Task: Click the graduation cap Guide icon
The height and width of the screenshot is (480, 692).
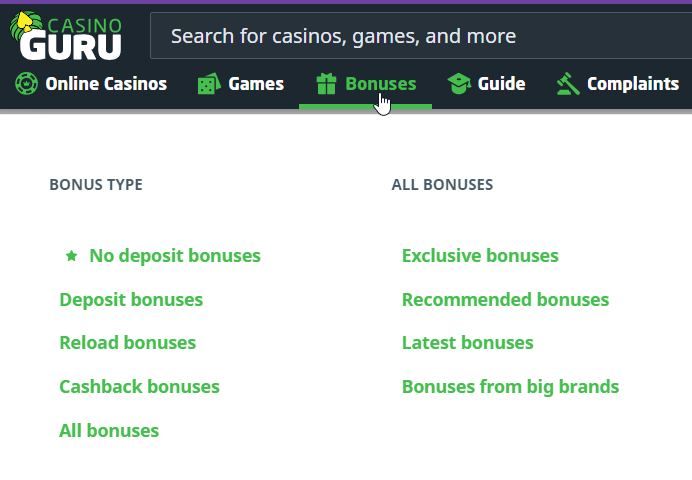Action: point(459,84)
